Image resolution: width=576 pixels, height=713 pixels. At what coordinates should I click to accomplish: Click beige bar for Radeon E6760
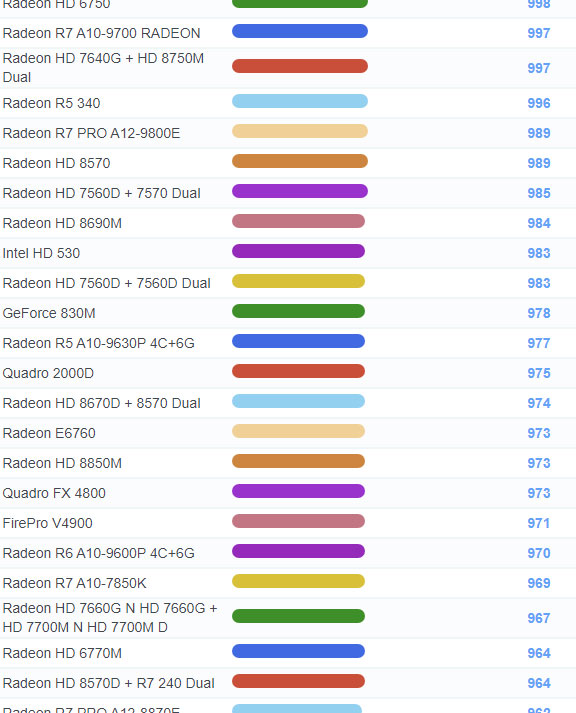(298, 431)
